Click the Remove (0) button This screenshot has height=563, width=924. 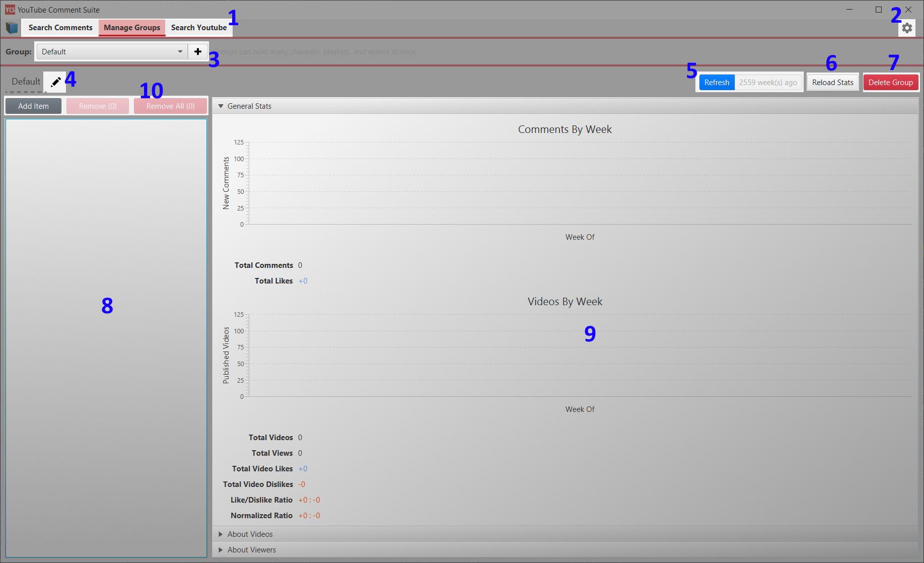coord(98,106)
